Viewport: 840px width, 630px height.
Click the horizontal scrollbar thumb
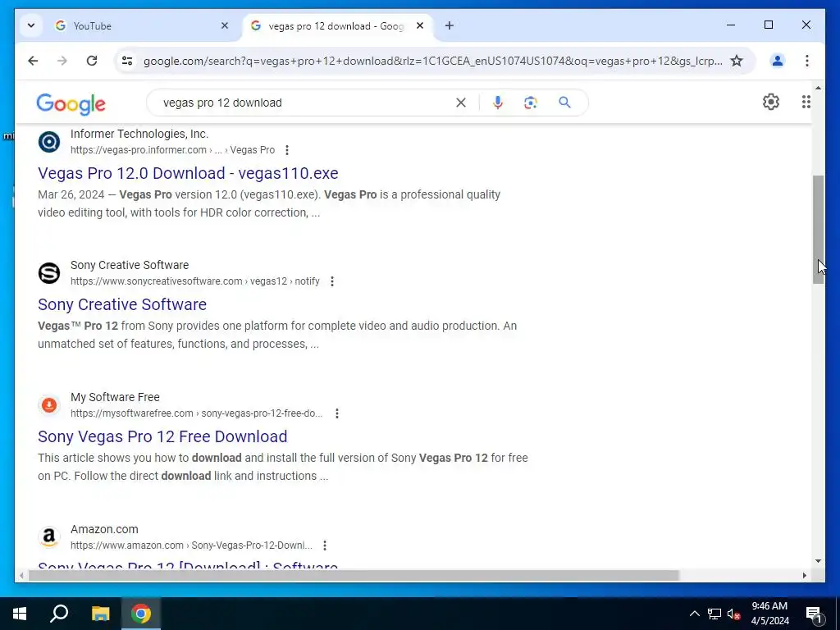point(354,575)
